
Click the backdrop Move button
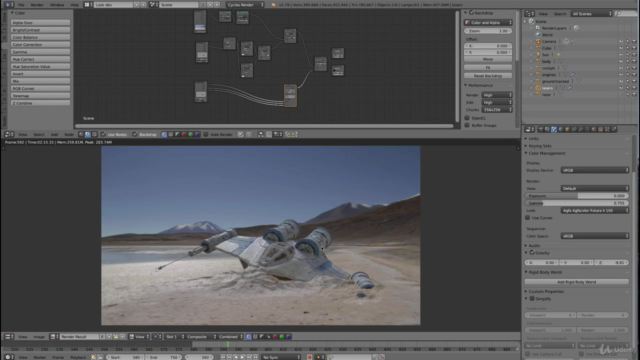[488, 59]
